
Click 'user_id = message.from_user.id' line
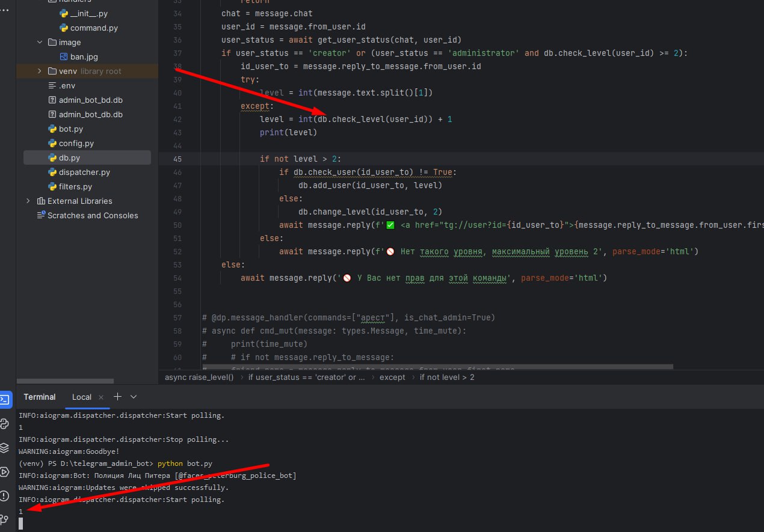[294, 26]
